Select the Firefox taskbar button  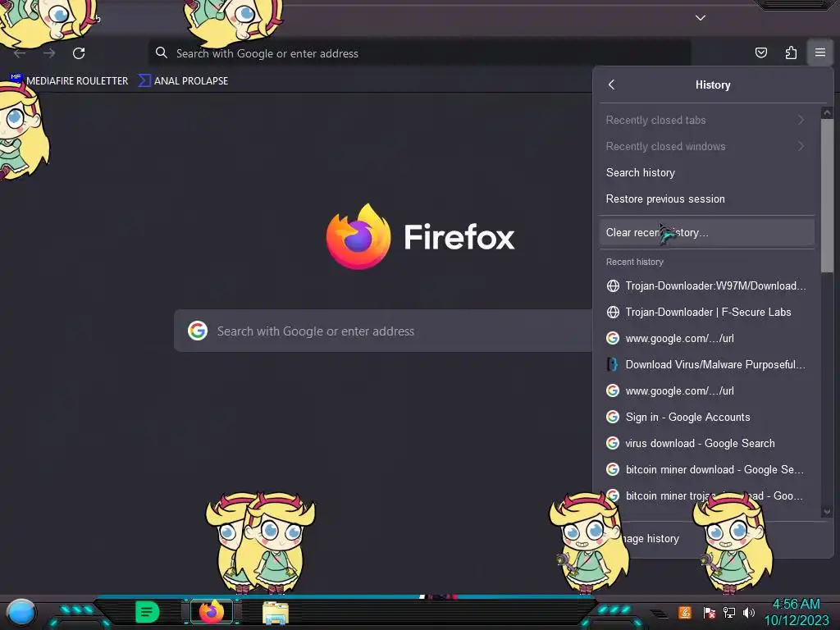[x=212, y=612]
